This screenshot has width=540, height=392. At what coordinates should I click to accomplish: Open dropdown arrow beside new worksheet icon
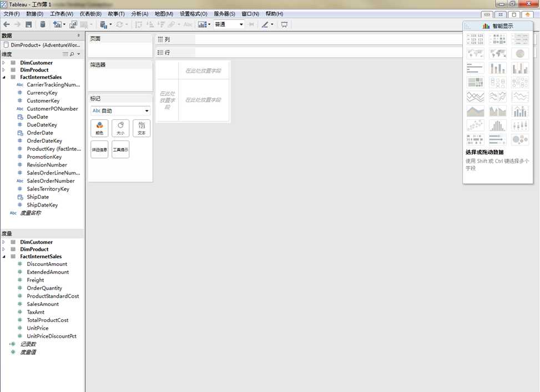point(64,24)
